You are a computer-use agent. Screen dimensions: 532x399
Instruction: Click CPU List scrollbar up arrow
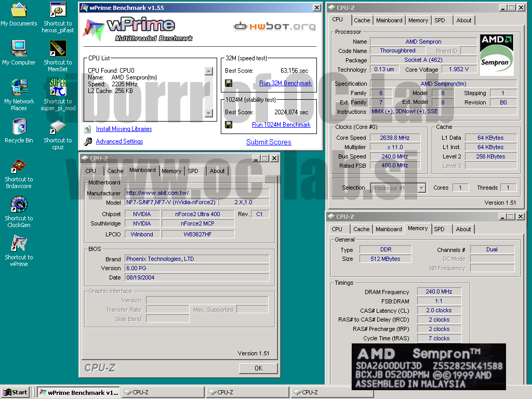tap(209, 71)
